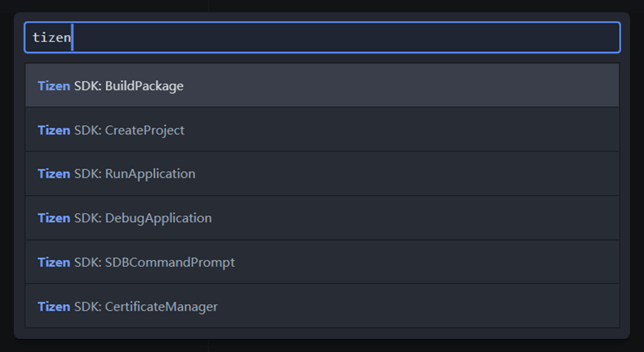Viewport: 644px width, 352px height.
Task: Click highlighted Tizen word in DebugApplication row
Action: pyautogui.click(x=54, y=218)
